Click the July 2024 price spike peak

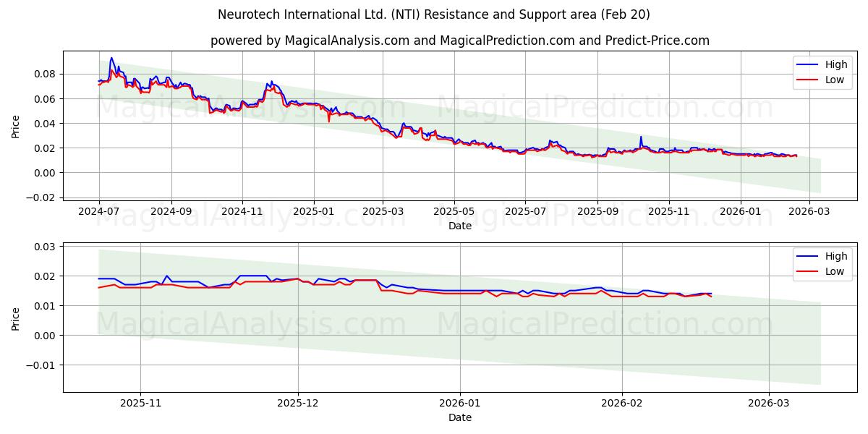click(x=111, y=58)
